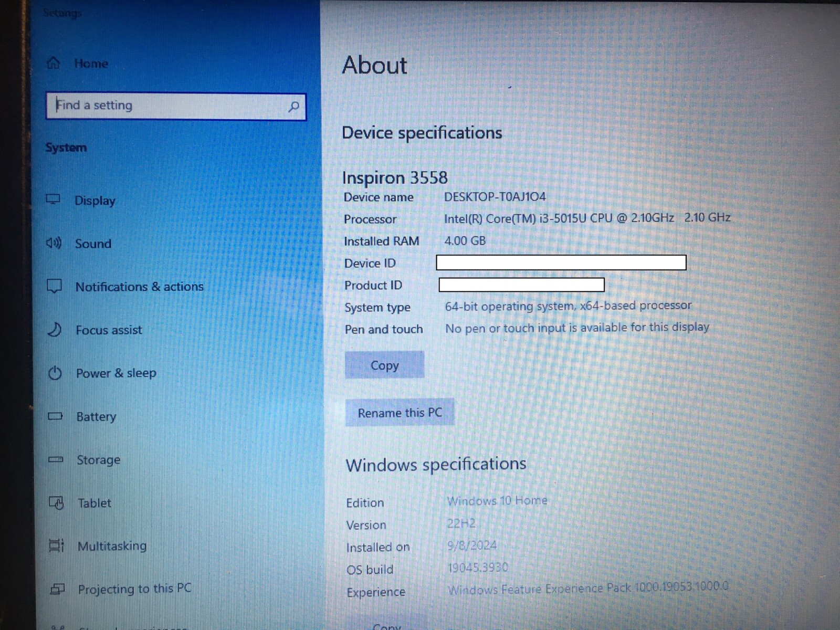Click the Projecting to this PC icon
Image resolution: width=840 pixels, height=630 pixels.
57,589
